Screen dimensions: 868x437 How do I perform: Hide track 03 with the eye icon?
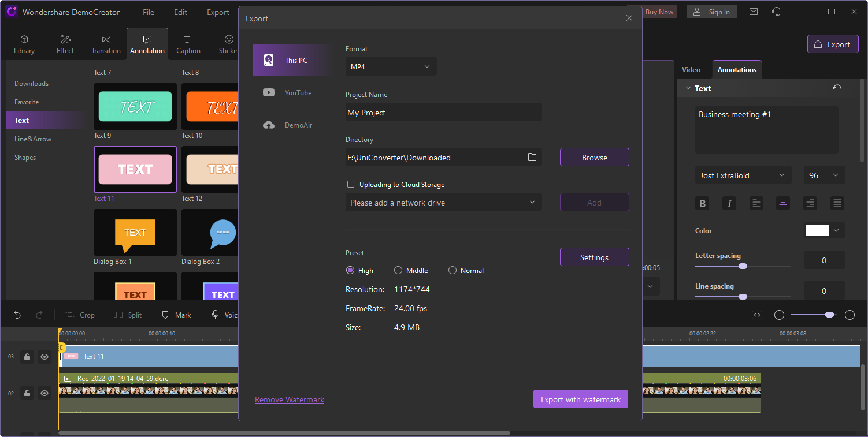point(44,357)
